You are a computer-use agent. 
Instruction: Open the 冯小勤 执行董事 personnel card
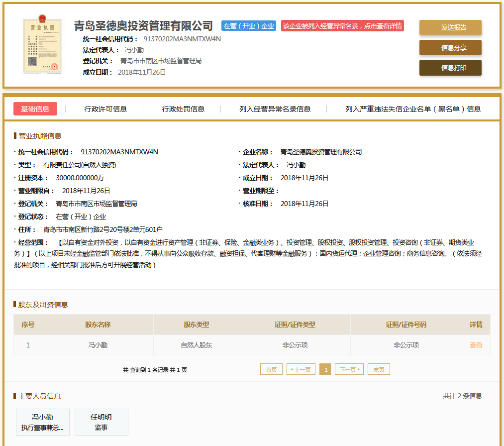[x=42, y=422]
